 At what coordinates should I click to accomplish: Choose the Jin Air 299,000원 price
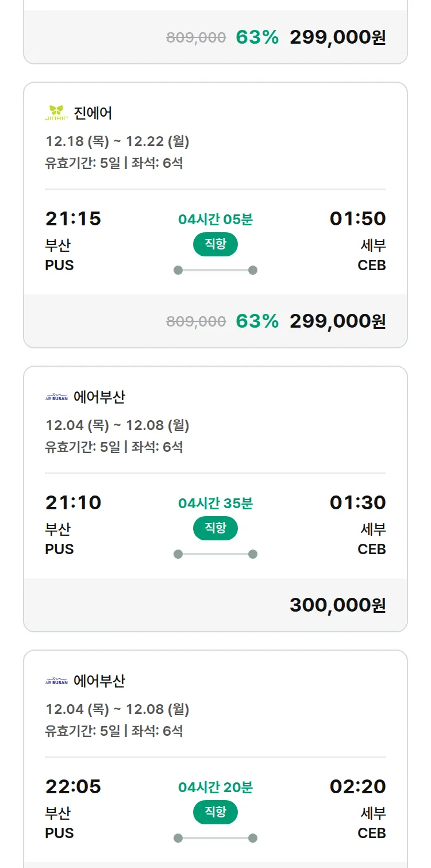point(337,321)
